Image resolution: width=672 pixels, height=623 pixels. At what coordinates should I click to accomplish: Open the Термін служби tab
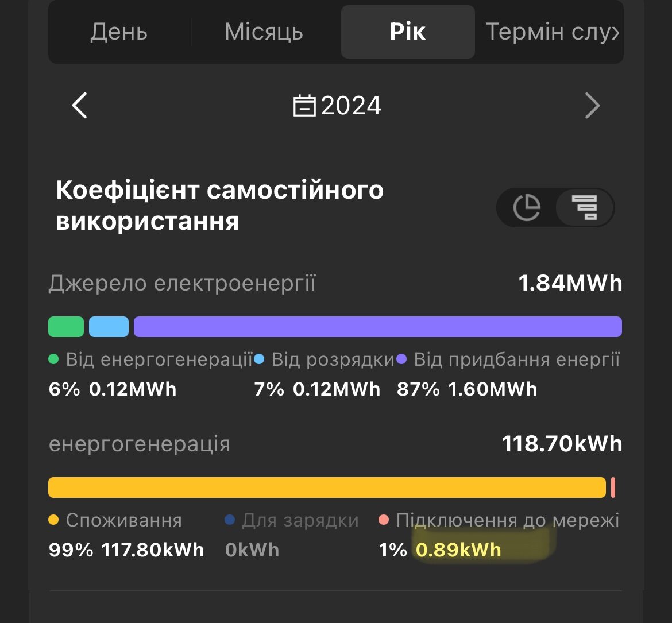[551, 32]
